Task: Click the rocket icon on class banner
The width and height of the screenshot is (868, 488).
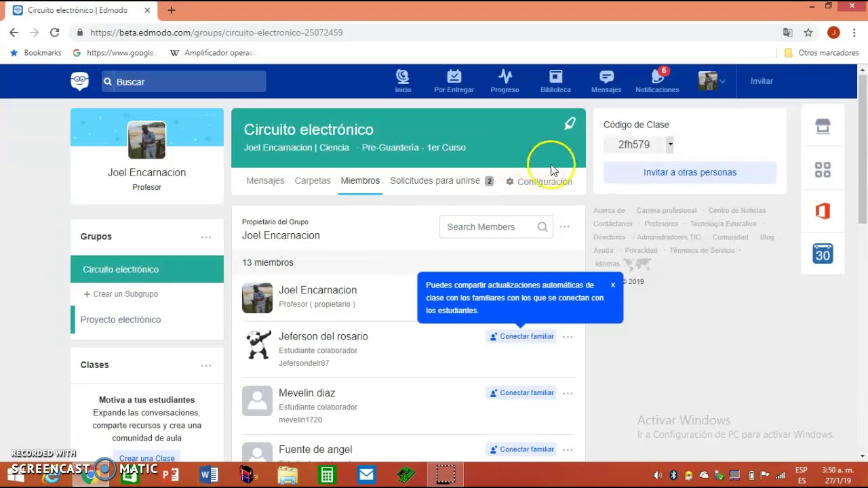Action: [570, 123]
